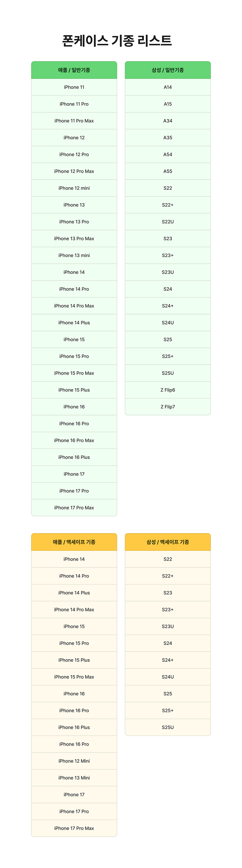Image resolution: width=242 pixels, height=868 pixels.
Task: Select the iPhone 12 mini row in 일반기종
Action: click(x=74, y=188)
